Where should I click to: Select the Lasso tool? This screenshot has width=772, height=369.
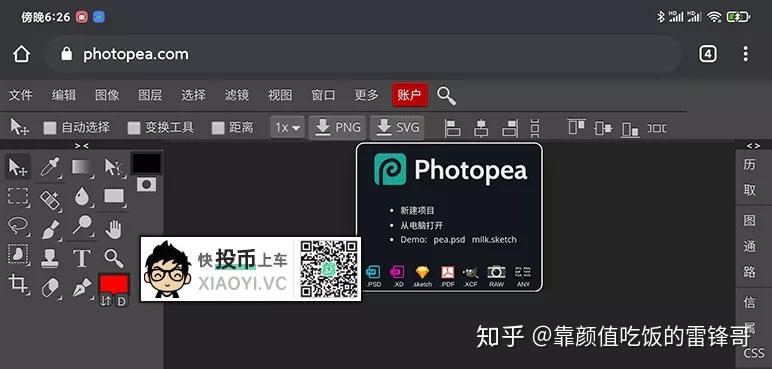coord(19,226)
